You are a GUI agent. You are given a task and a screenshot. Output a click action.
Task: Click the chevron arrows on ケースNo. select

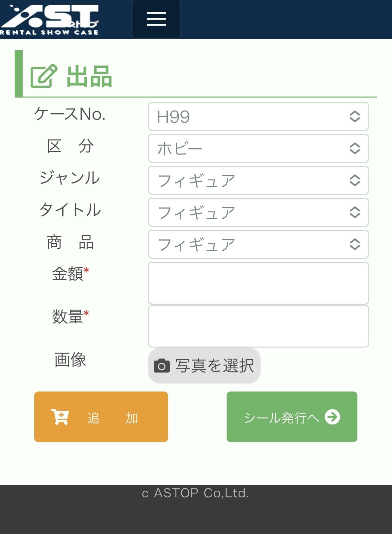tap(355, 117)
